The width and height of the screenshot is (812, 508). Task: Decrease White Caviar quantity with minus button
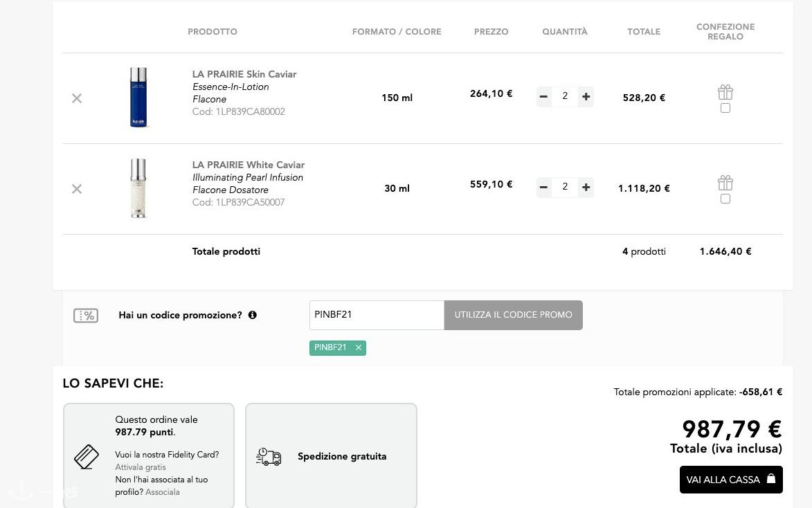tap(544, 188)
